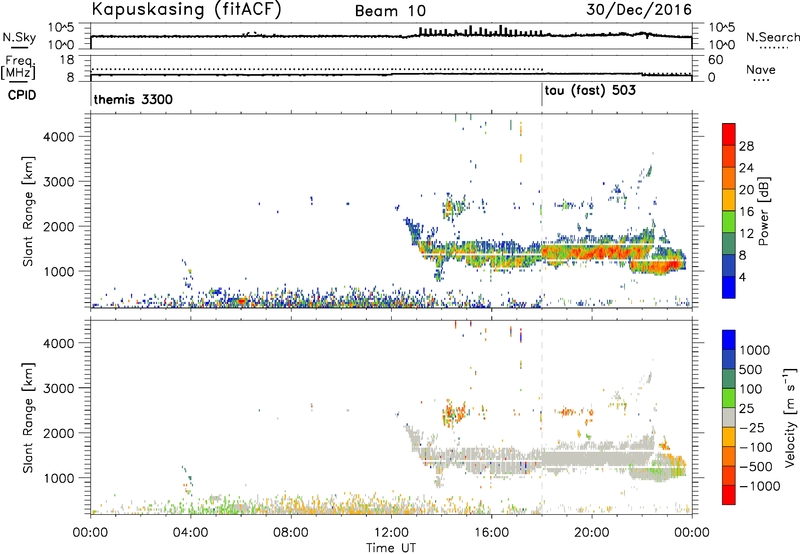Select the 'tau (fast) 503' CPID entry
This screenshot has width=800, height=554.
coord(590,91)
